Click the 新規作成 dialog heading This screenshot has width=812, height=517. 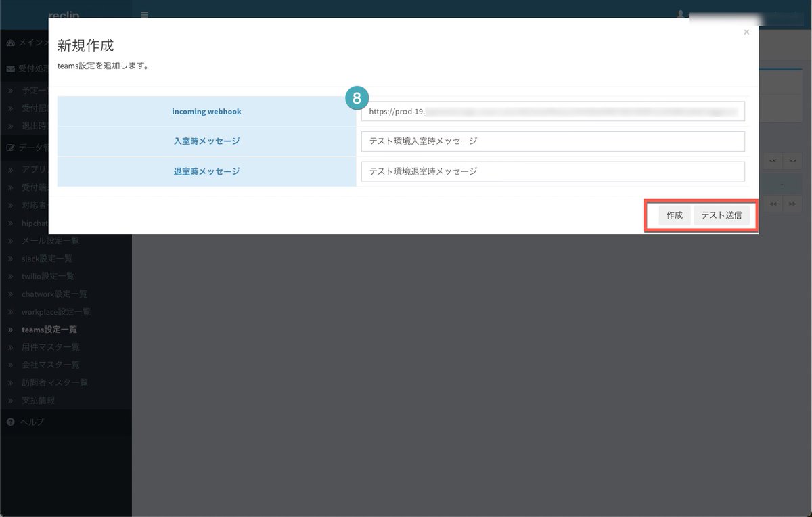click(85, 46)
